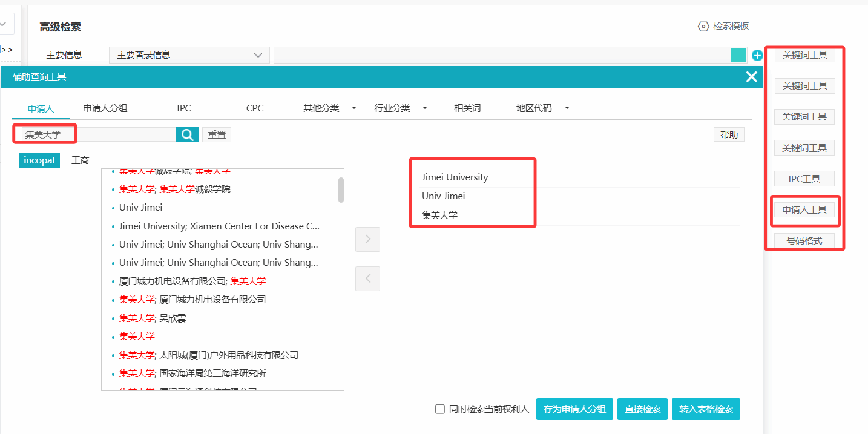The height and width of the screenshot is (434, 868).
Task: Switch to the 工商 source tab
Action: [x=81, y=160]
